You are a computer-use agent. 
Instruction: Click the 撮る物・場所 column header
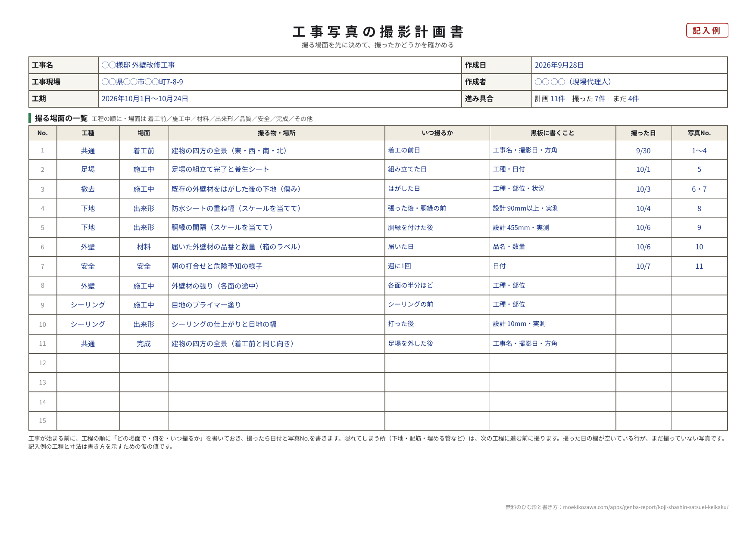click(x=277, y=133)
